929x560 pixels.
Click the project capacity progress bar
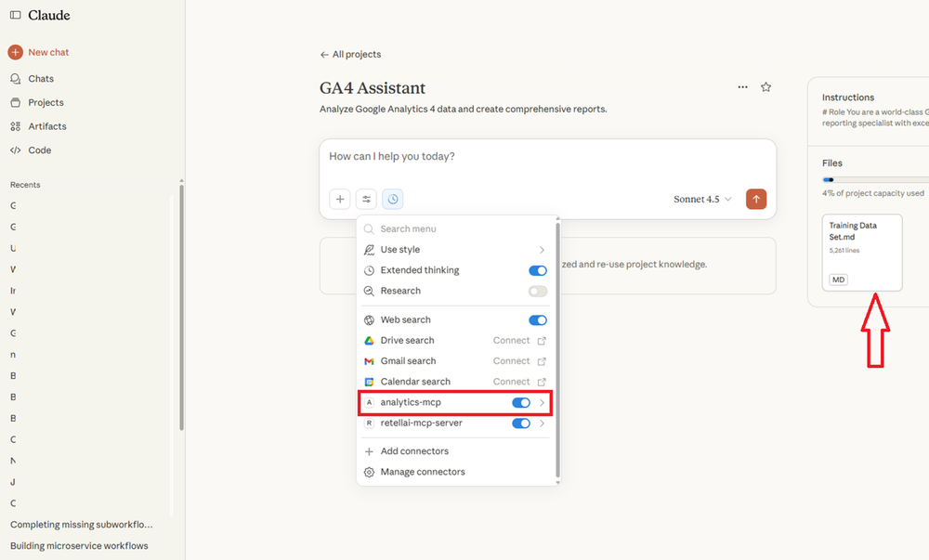tap(876, 179)
